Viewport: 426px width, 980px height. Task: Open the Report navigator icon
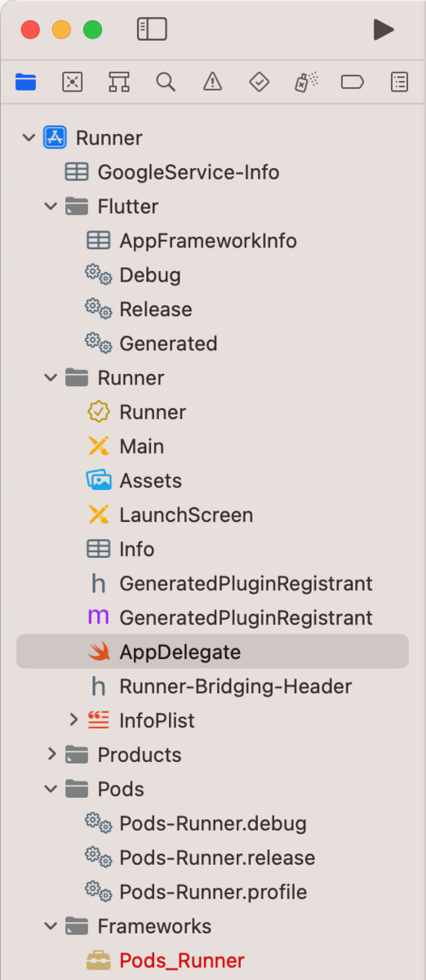pos(399,82)
